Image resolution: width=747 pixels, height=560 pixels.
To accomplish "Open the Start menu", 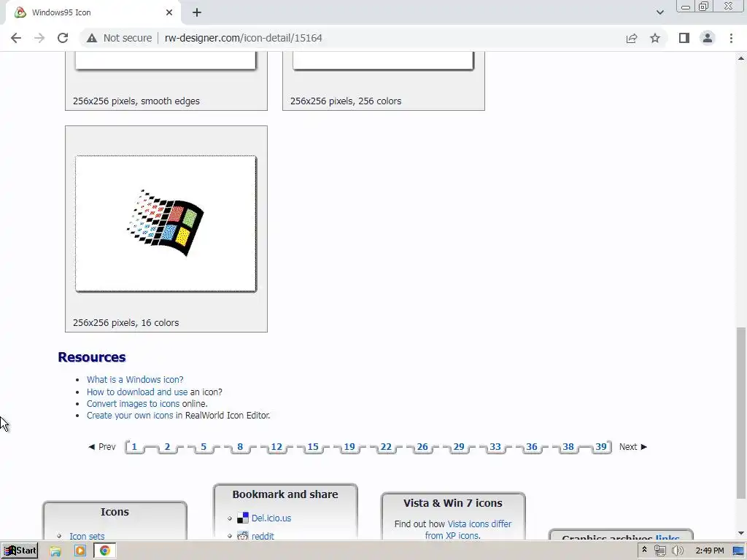I will coord(20,551).
